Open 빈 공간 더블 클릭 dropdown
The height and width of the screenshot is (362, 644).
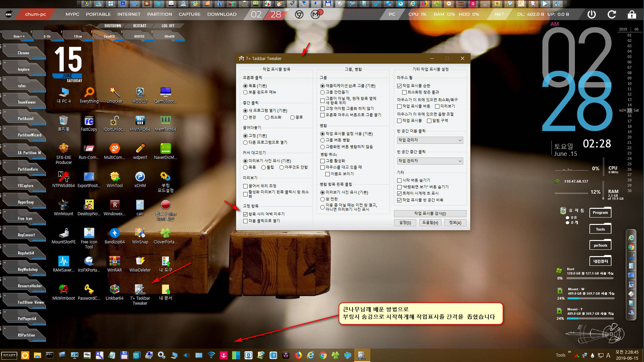pyautogui.click(x=430, y=140)
